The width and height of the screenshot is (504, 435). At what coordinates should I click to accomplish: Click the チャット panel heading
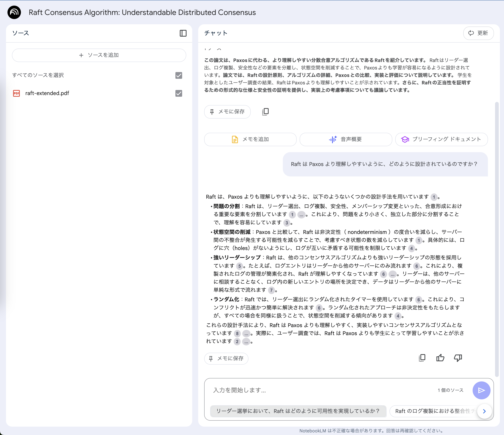point(216,33)
